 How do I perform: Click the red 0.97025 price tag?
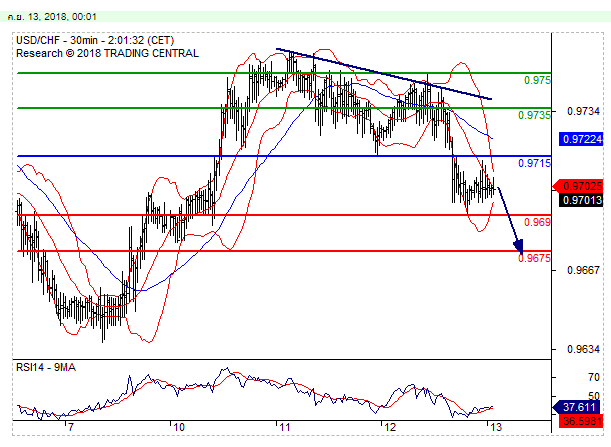tap(578, 186)
